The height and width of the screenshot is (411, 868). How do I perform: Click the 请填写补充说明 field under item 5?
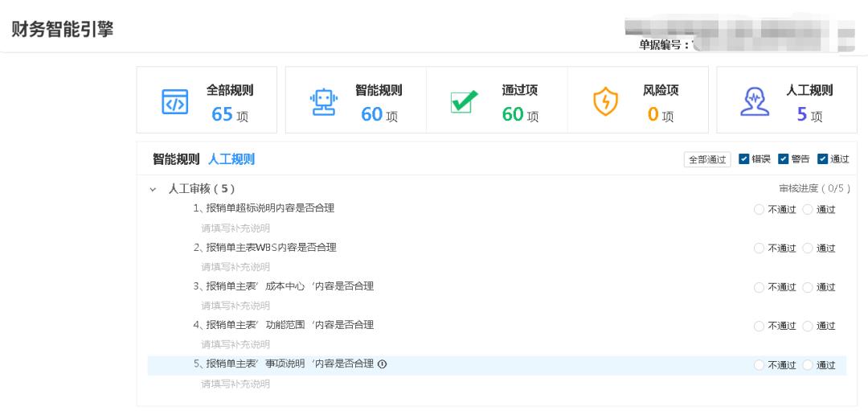click(x=235, y=384)
